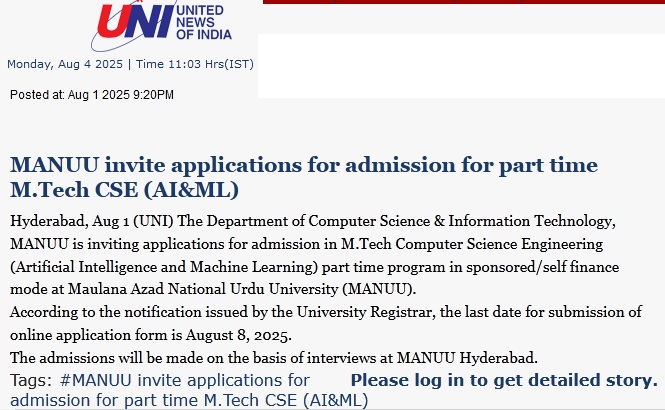
Task: Select second segment of dark red navigation bar
Action: click(x=394, y=2)
